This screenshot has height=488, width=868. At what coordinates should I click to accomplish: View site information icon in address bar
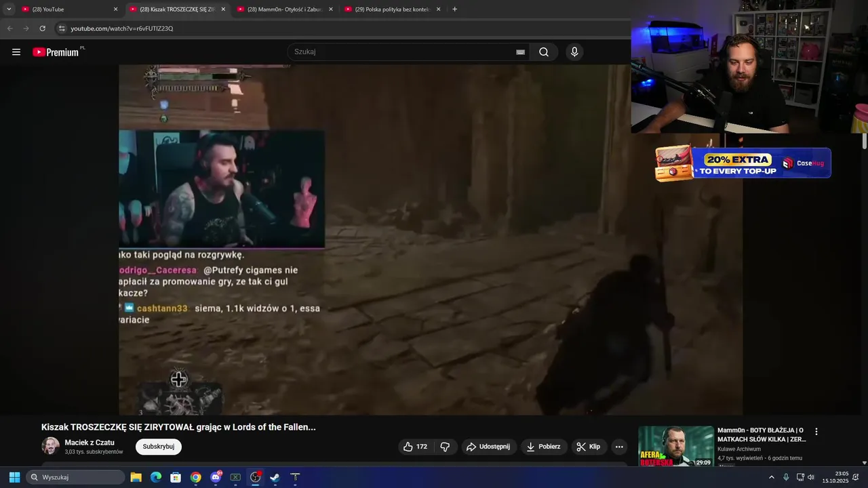pyautogui.click(x=62, y=28)
